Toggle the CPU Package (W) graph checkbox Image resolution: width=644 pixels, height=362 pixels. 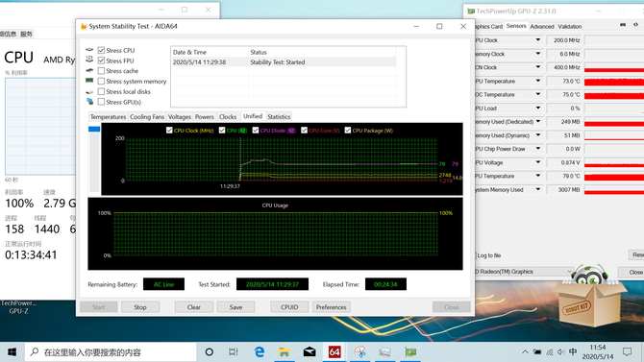348,130
